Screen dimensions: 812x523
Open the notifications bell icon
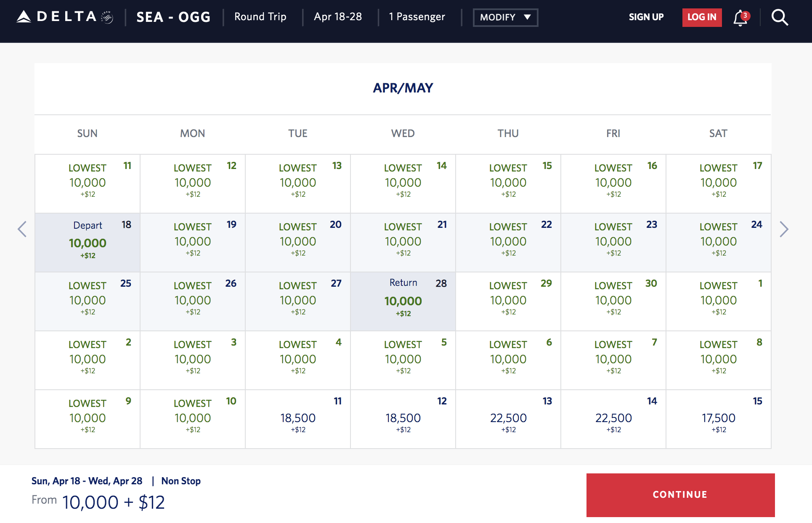pyautogui.click(x=740, y=18)
